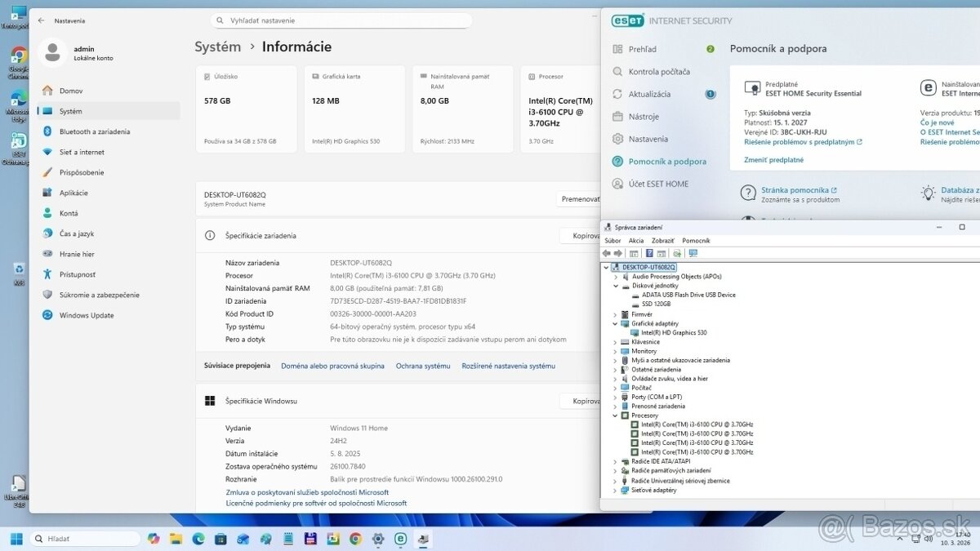Click the Stránka pomocníka help icon
The height and width of the screenshot is (551, 980).
(748, 193)
